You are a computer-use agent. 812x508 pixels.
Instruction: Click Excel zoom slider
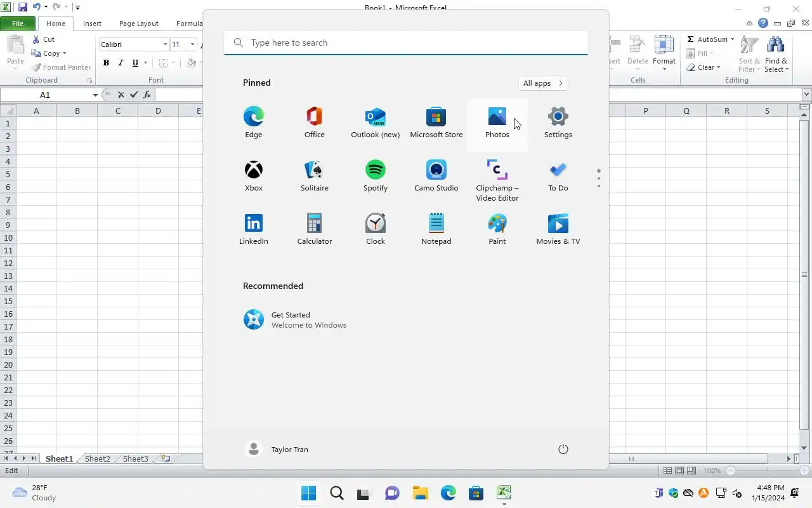tap(766, 471)
